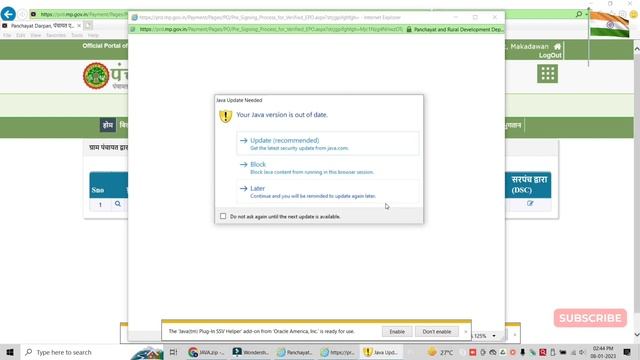Image resolution: width=640 pixels, height=360 pixels.
Task: Switch to Panchayat IE taskbar item
Action: coord(294,352)
